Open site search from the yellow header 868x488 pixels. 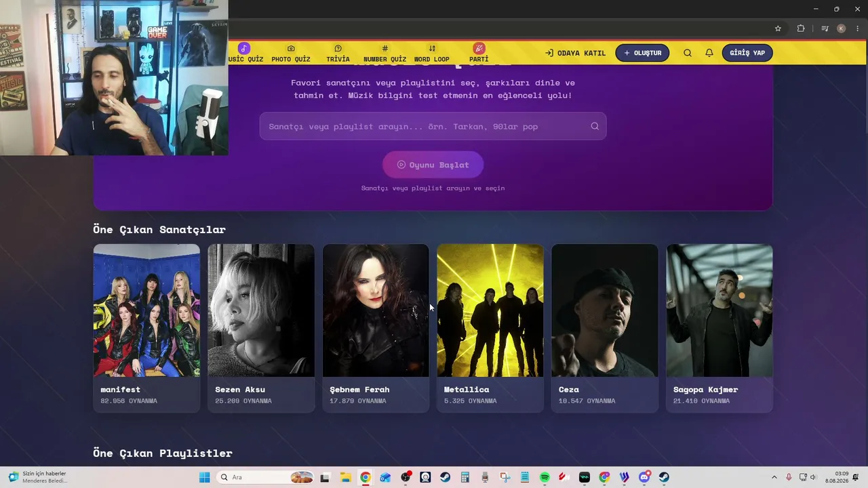click(x=688, y=53)
